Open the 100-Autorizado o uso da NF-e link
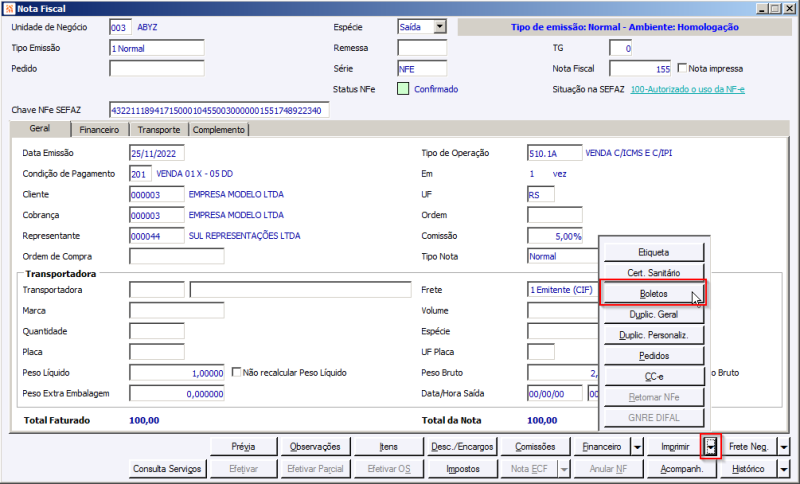The image size is (800, 484). click(687, 89)
